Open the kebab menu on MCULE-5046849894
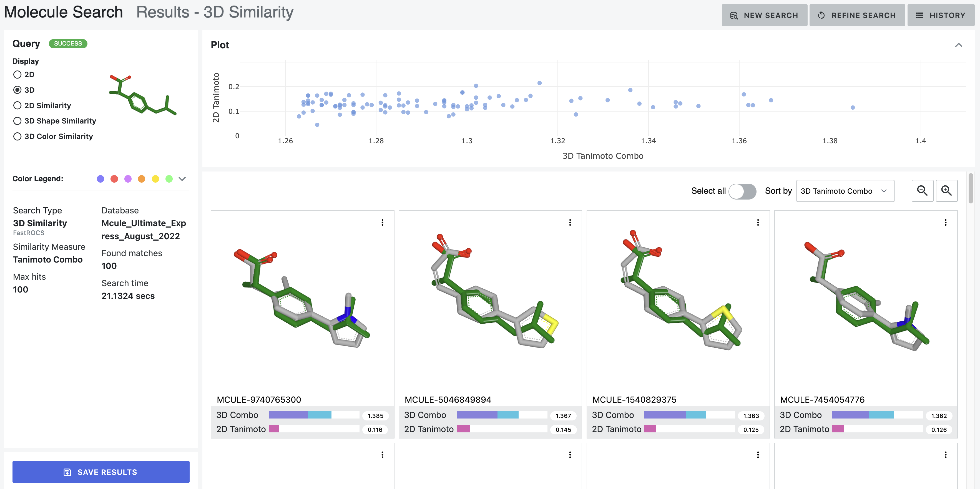The image size is (980, 489). 570,223
